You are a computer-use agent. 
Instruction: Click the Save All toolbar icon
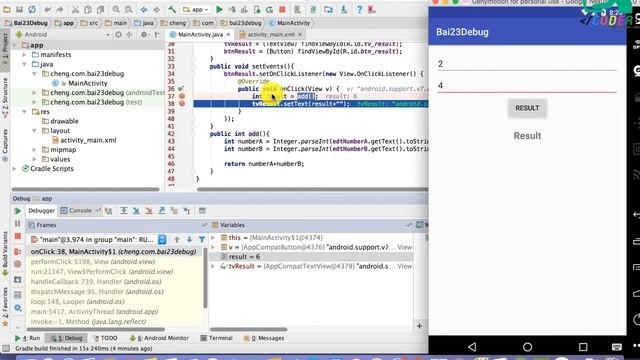(x=19, y=9)
